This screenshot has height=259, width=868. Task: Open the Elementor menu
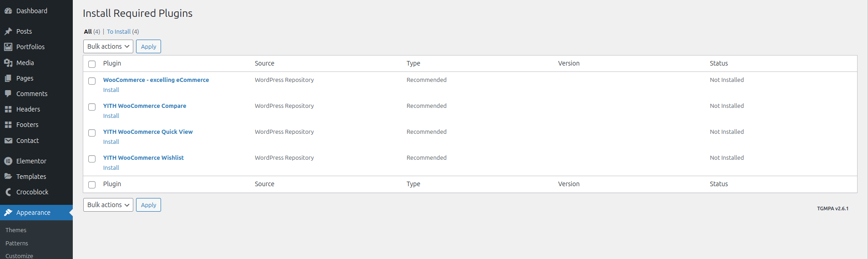coord(36,161)
